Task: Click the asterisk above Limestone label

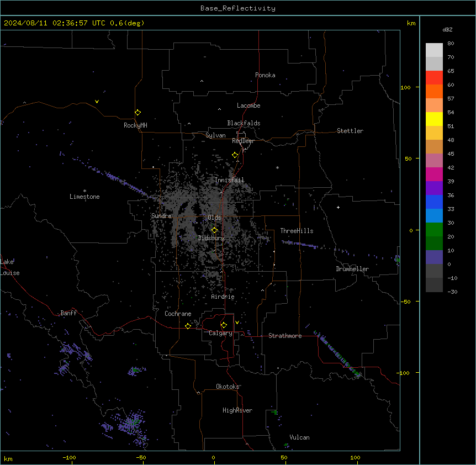Action: point(84,191)
